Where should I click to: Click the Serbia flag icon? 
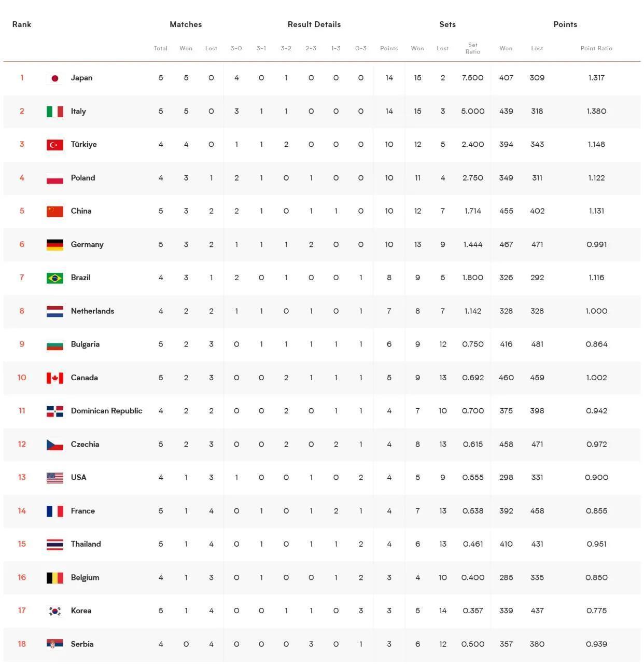(x=55, y=644)
